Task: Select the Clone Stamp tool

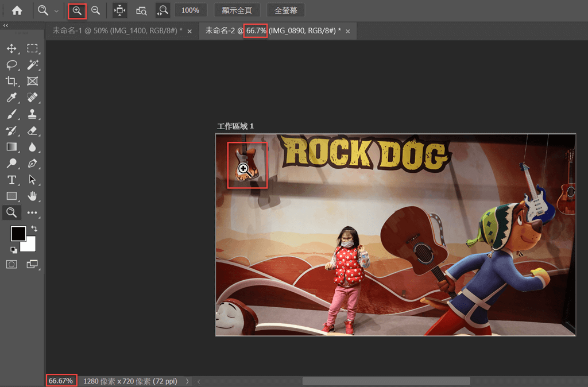Action: coord(32,114)
